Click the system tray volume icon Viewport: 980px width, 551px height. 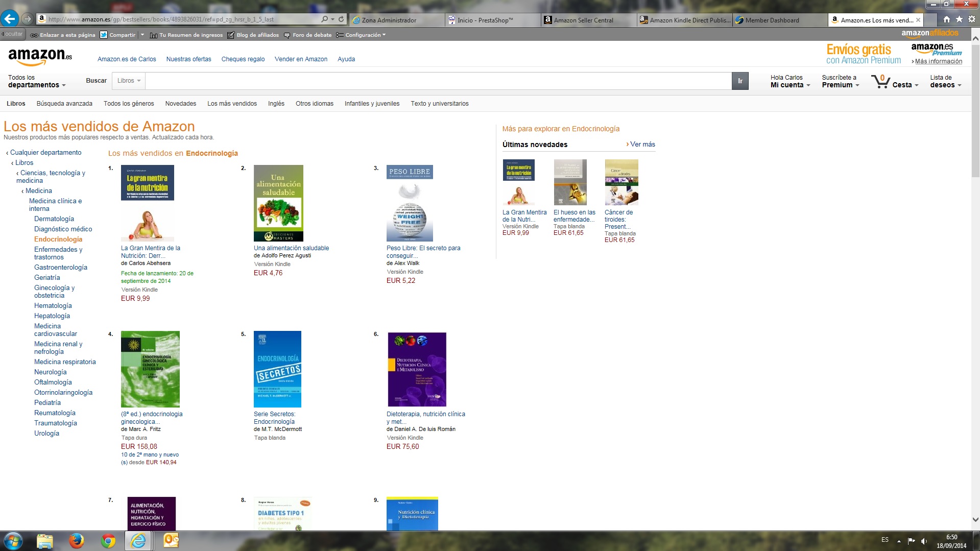coord(924,541)
